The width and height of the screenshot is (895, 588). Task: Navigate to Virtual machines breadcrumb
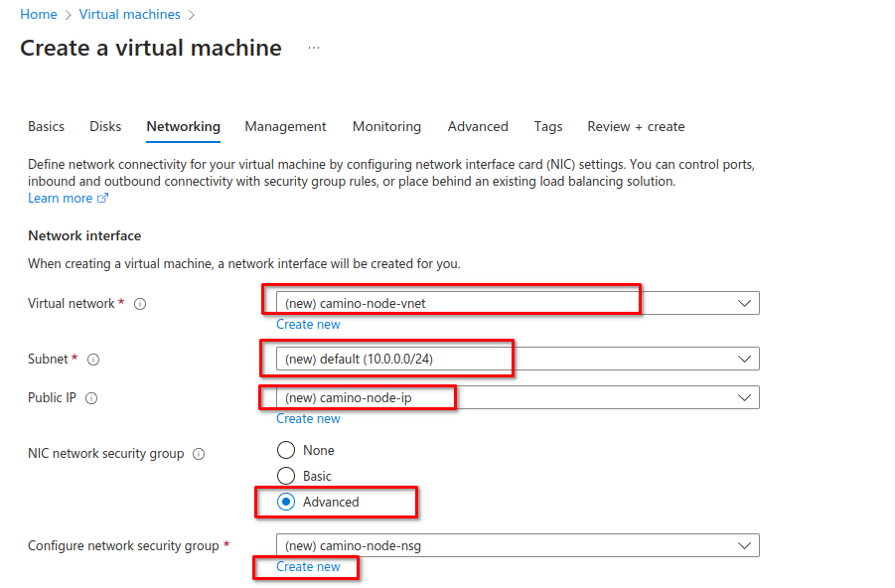click(132, 14)
